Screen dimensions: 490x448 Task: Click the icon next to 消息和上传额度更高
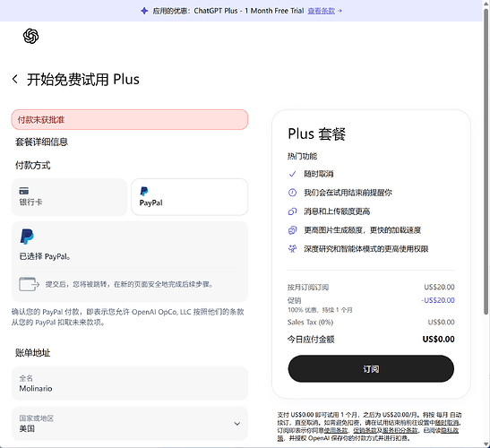tap(292, 211)
